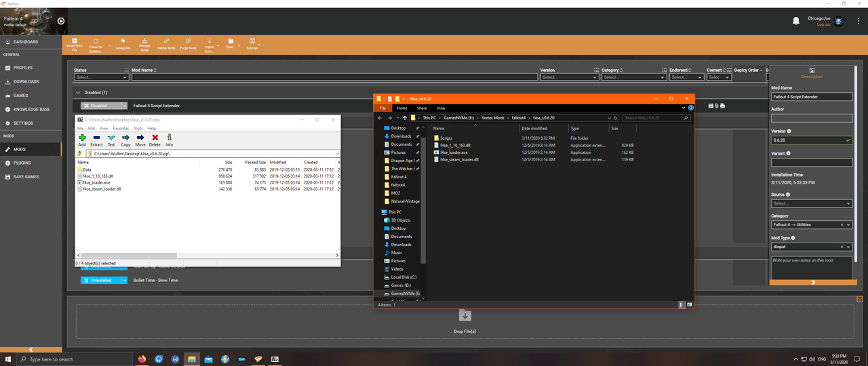Open Manage Rules in Vortex toolbar
The height and width of the screenshot is (366, 868).
tap(145, 44)
